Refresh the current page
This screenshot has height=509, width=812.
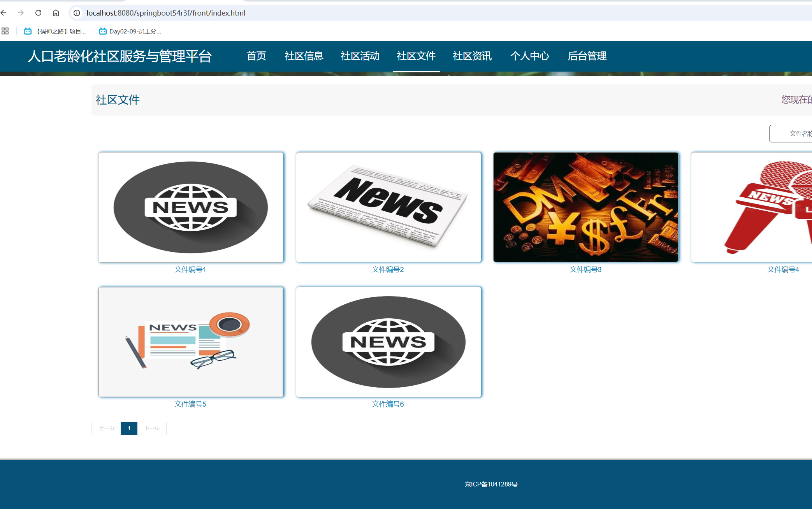pos(38,13)
